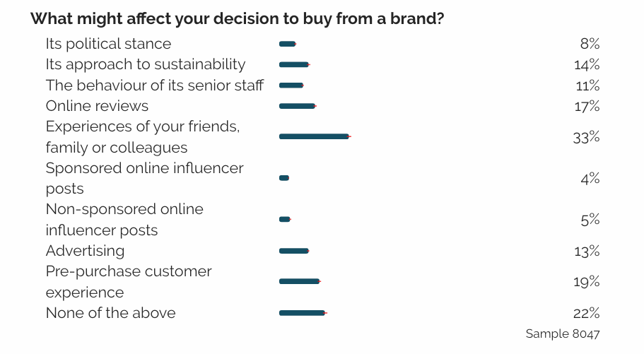Click the bar for 'Its approach to sustainability'
This screenshot has width=644, height=354.
point(294,64)
